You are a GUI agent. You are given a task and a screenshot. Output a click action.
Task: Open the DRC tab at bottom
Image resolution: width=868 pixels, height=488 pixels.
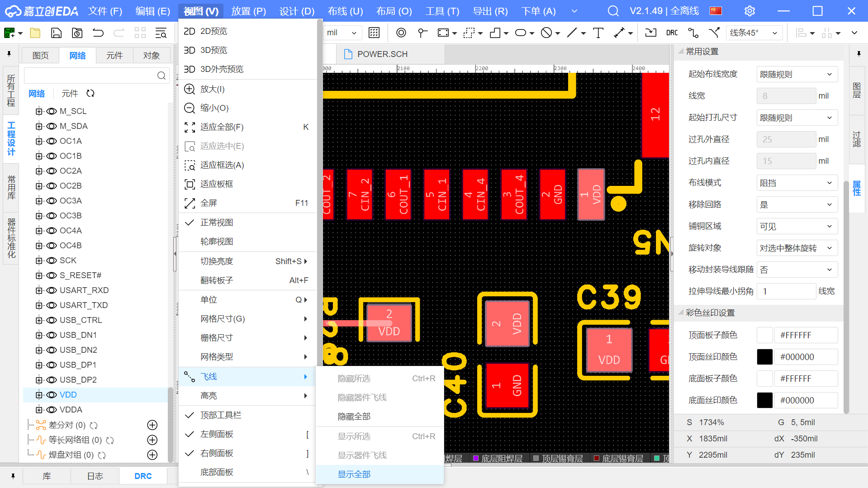tap(143, 476)
